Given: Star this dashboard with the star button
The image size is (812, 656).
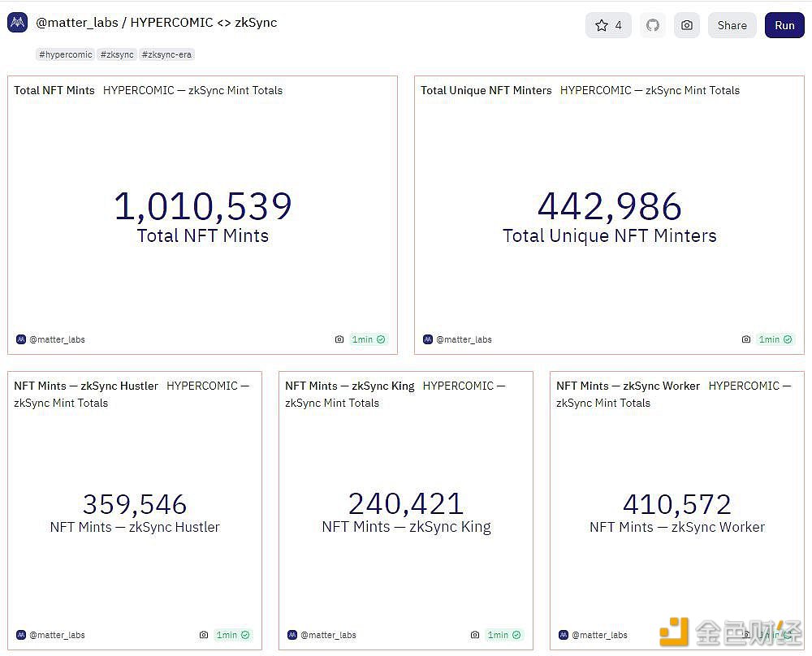Looking at the screenshot, I should coord(608,25).
